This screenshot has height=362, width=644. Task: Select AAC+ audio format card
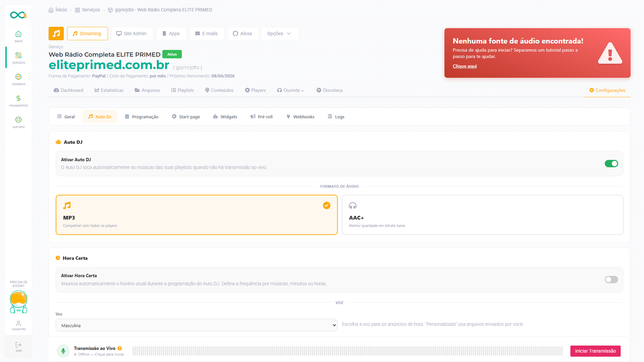coord(482,215)
